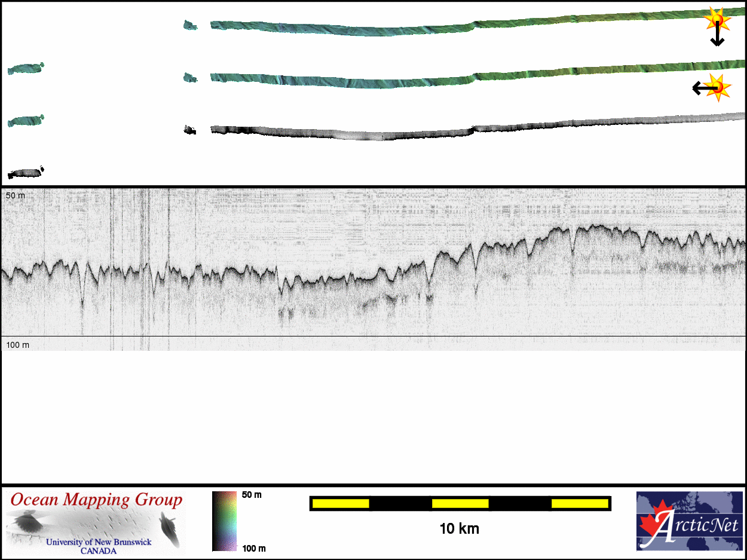This screenshot has width=747, height=560.
Task: Click the depth color scale legend
Action: coord(224,521)
